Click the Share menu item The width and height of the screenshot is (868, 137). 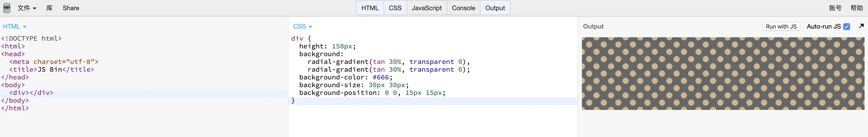click(71, 8)
